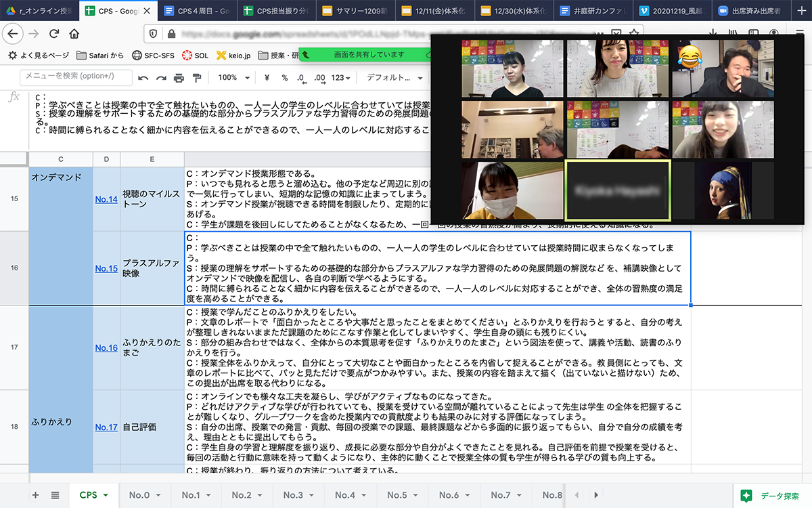This screenshot has width=812, height=508.
Task: Apply percent format to the cell
Action: (x=284, y=78)
